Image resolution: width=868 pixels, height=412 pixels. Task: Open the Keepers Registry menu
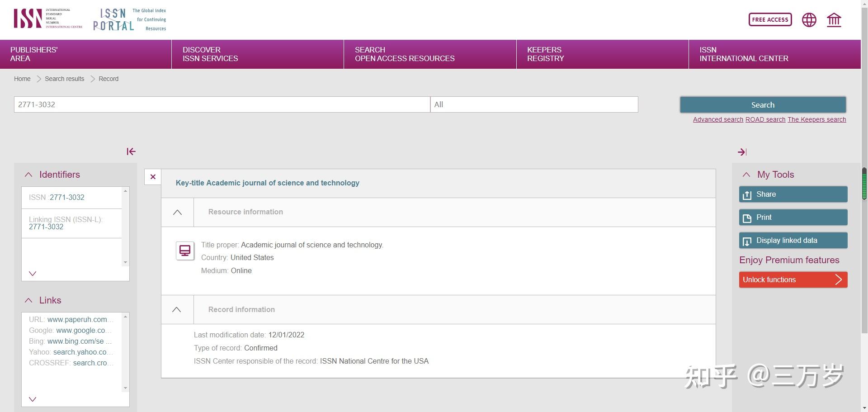point(603,54)
